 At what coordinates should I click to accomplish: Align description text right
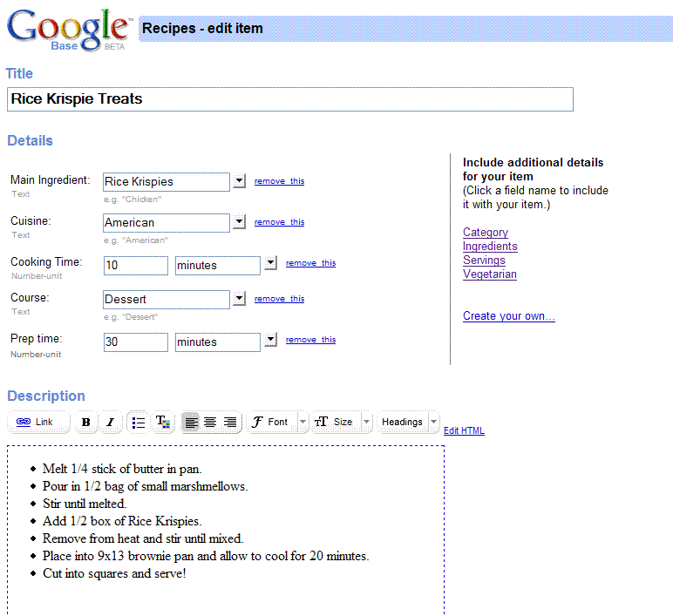pyautogui.click(x=230, y=422)
